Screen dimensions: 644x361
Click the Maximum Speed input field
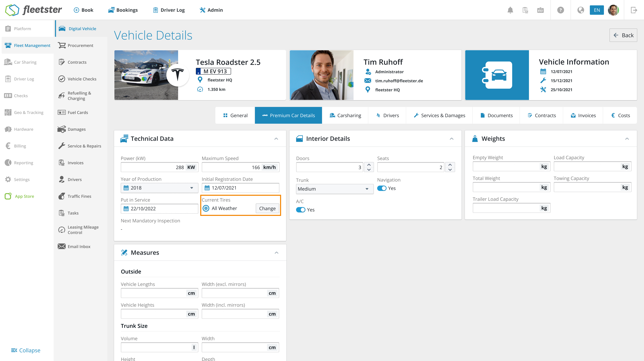click(x=240, y=167)
